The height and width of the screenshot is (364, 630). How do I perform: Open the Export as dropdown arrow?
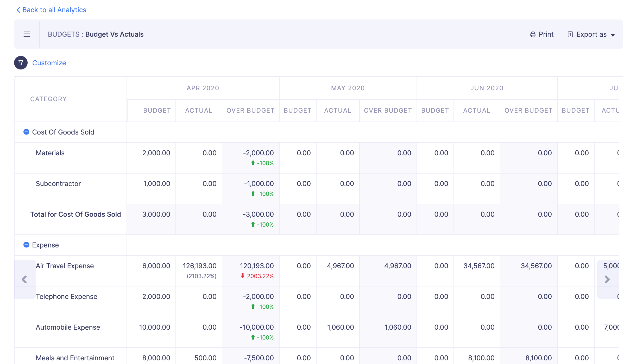[x=613, y=35]
